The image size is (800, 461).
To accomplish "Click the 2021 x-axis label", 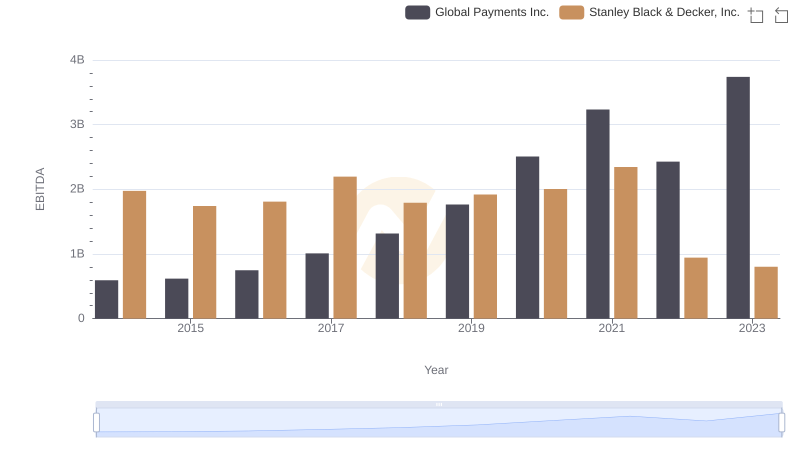I will 611,328.
